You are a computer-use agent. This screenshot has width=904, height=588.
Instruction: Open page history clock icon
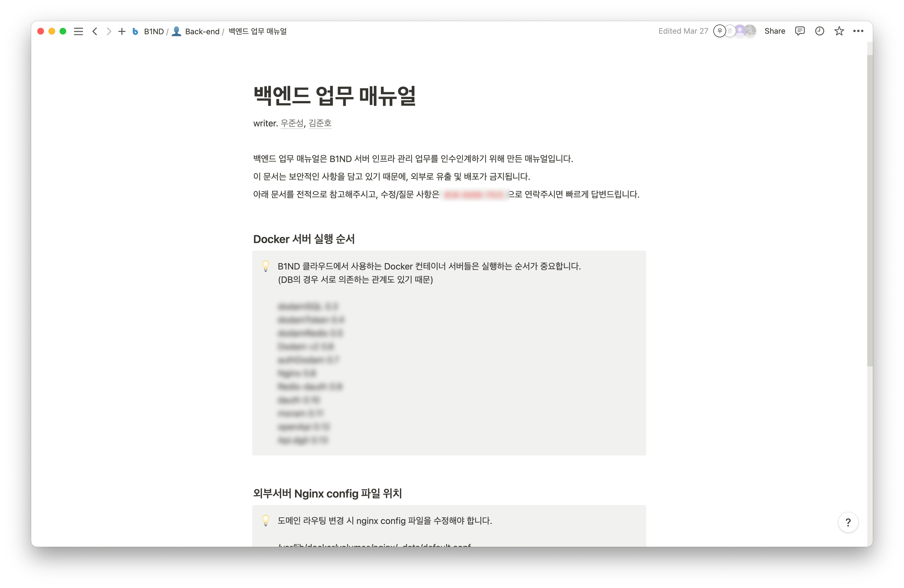pos(819,31)
